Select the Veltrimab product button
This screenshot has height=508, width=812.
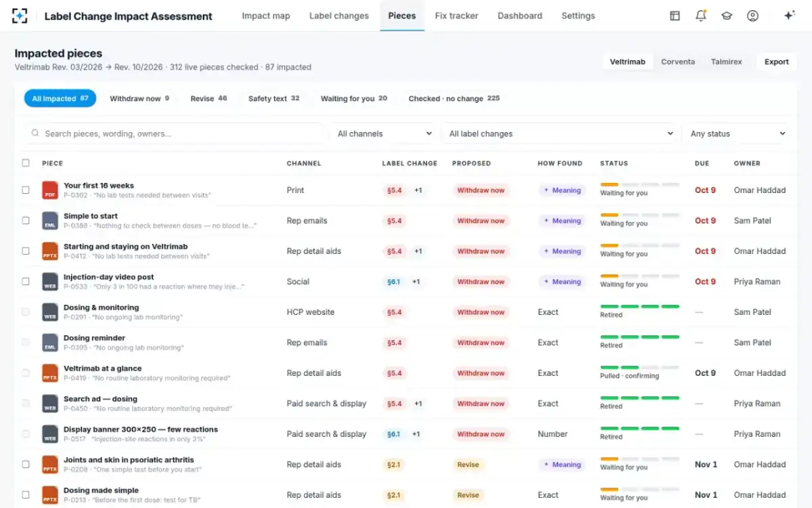[627, 62]
